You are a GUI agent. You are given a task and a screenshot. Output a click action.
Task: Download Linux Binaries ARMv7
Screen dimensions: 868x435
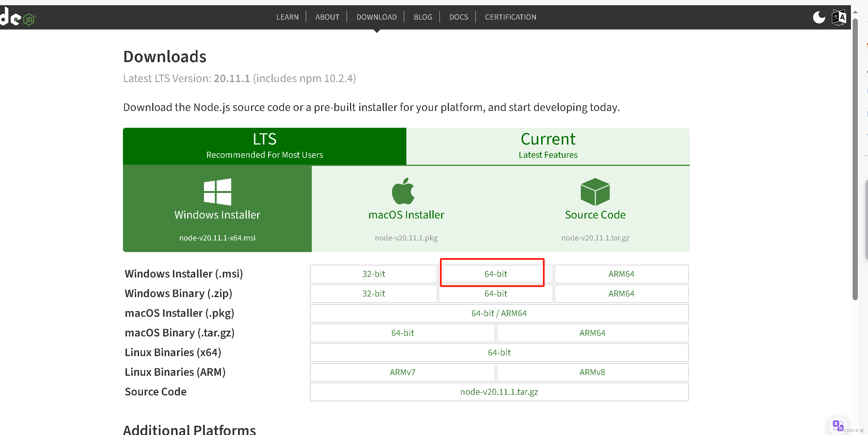[402, 372]
